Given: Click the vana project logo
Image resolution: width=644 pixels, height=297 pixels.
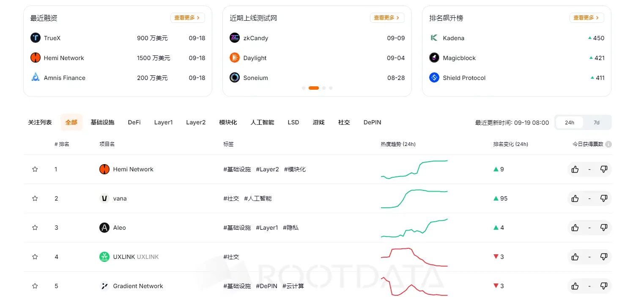Looking at the screenshot, I should click(x=104, y=198).
